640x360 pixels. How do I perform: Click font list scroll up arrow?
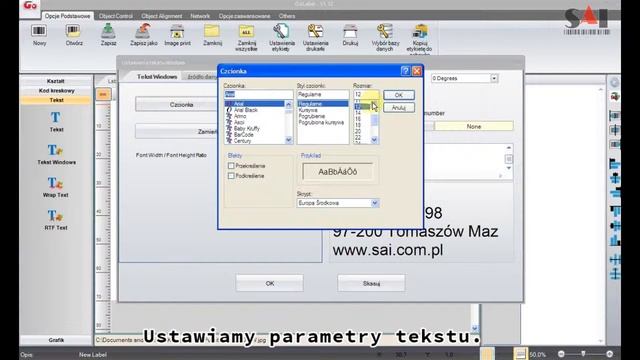tap(289, 104)
